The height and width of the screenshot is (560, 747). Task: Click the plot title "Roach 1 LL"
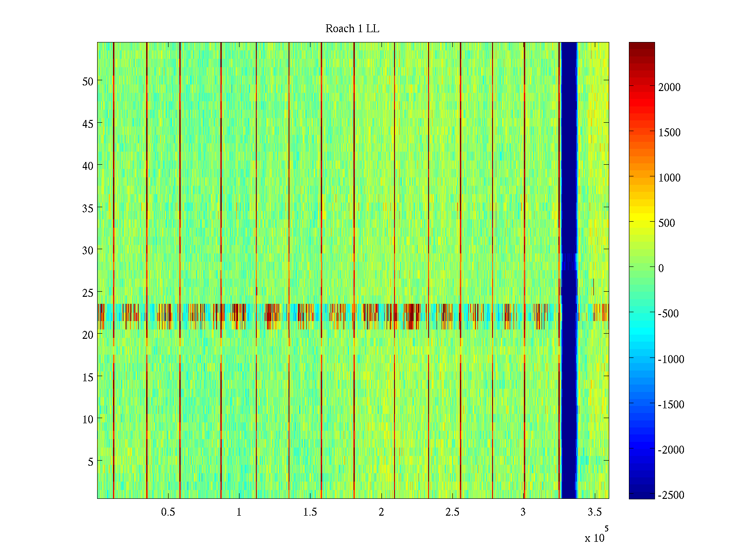352,29
